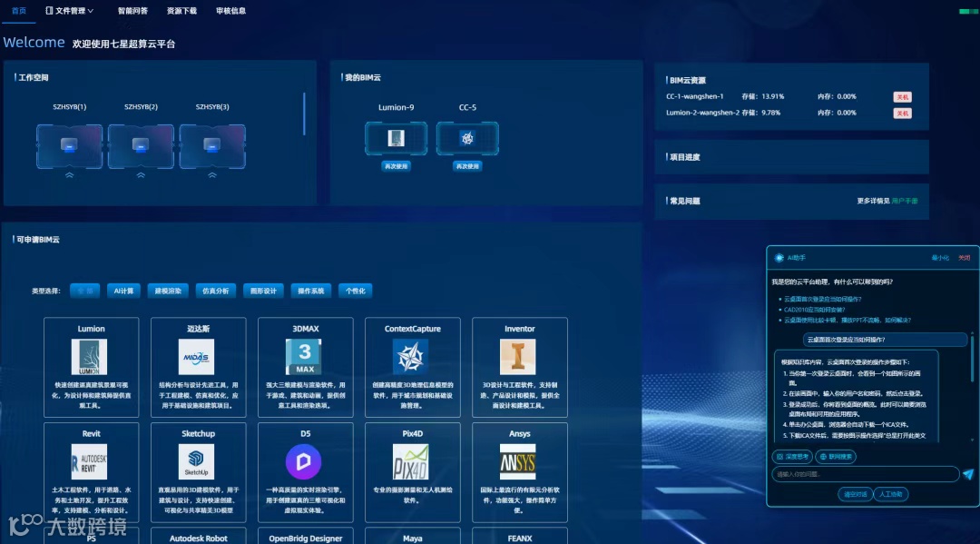The width and height of the screenshot is (980, 544).
Task: Click the 常见问题 panel header
Action: point(684,201)
